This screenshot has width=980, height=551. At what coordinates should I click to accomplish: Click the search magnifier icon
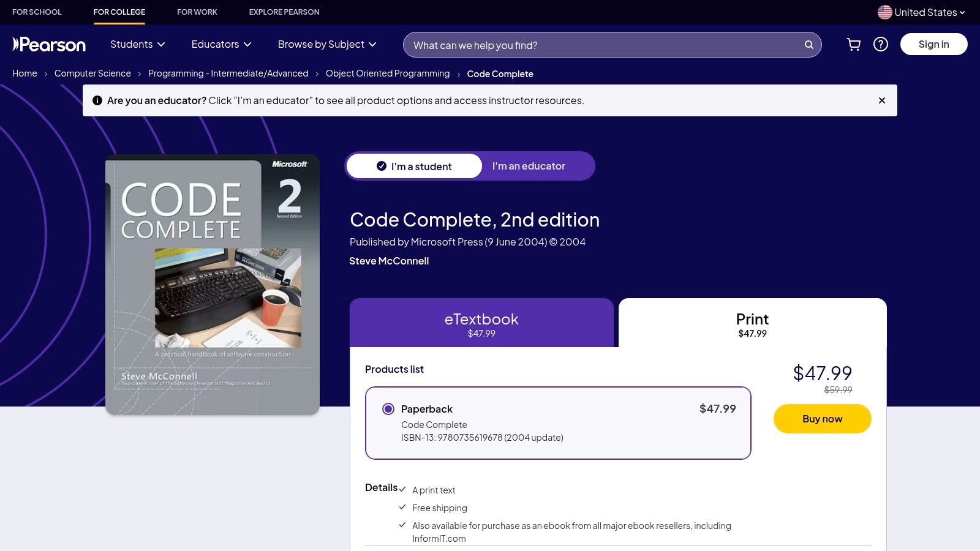(809, 45)
